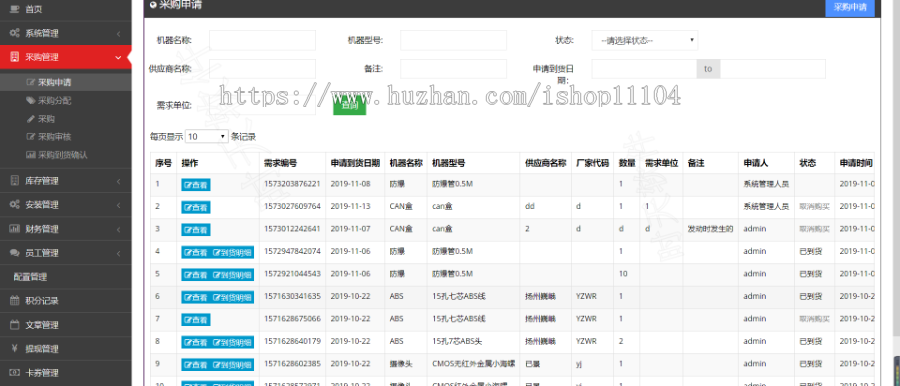The image size is (900, 386).
Task: Click the 提现管理 yen icon
Action: (x=14, y=348)
